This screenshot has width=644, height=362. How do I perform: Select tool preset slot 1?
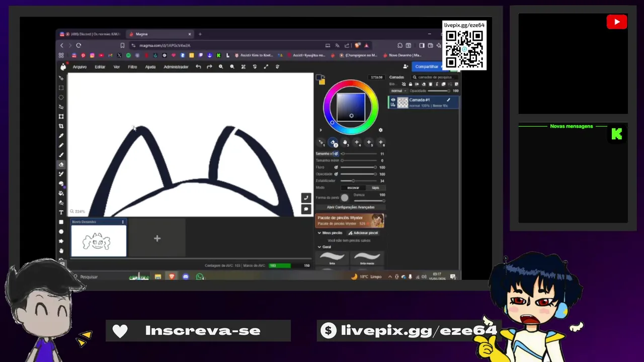pyautogui.click(x=321, y=143)
